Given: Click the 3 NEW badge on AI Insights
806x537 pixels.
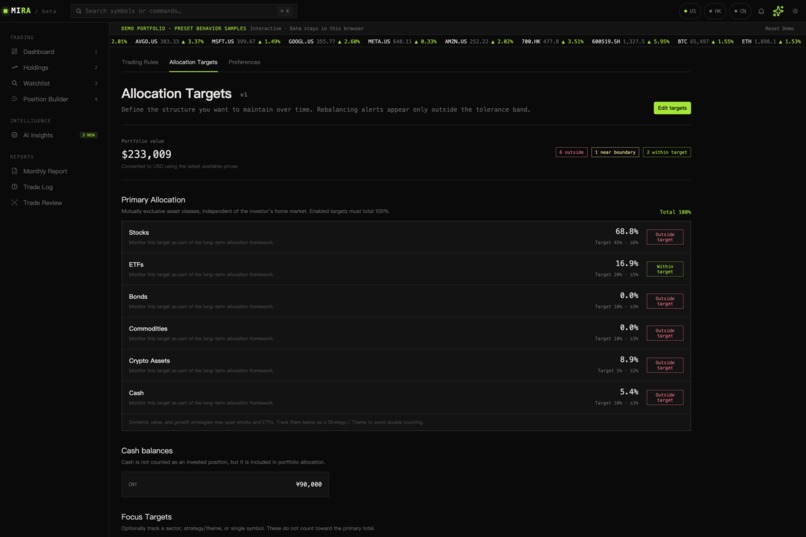Looking at the screenshot, I should pyautogui.click(x=88, y=135).
